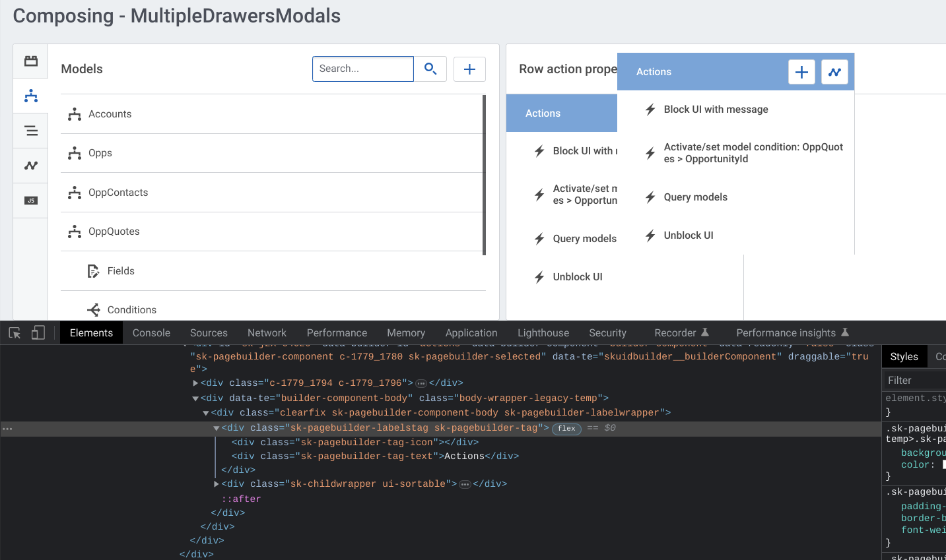Image resolution: width=946 pixels, height=560 pixels.
Task: Select the sk-pagebuilder-tag-text Actions node
Action: [x=375, y=456]
